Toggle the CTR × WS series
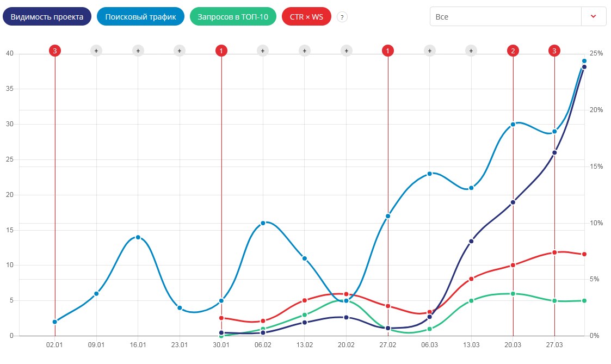Screen dimensions: 611x364 (x=306, y=17)
